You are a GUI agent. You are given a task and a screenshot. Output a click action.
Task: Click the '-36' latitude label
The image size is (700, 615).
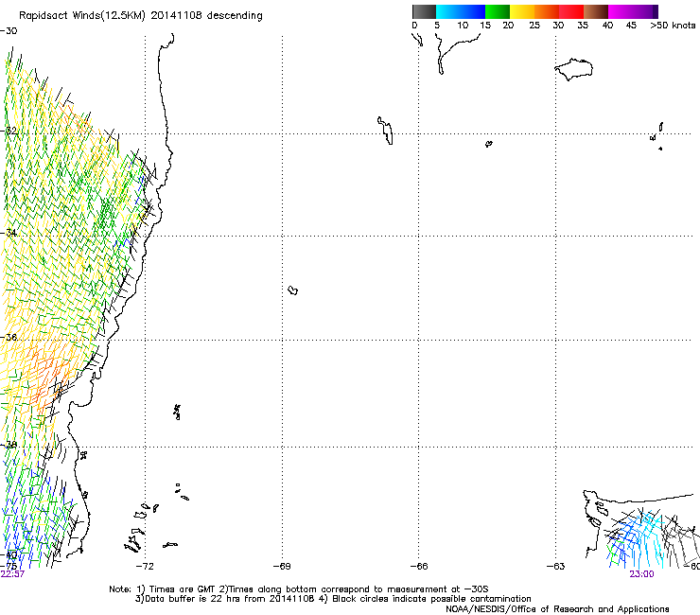pyautogui.click(x=9, y=337)
